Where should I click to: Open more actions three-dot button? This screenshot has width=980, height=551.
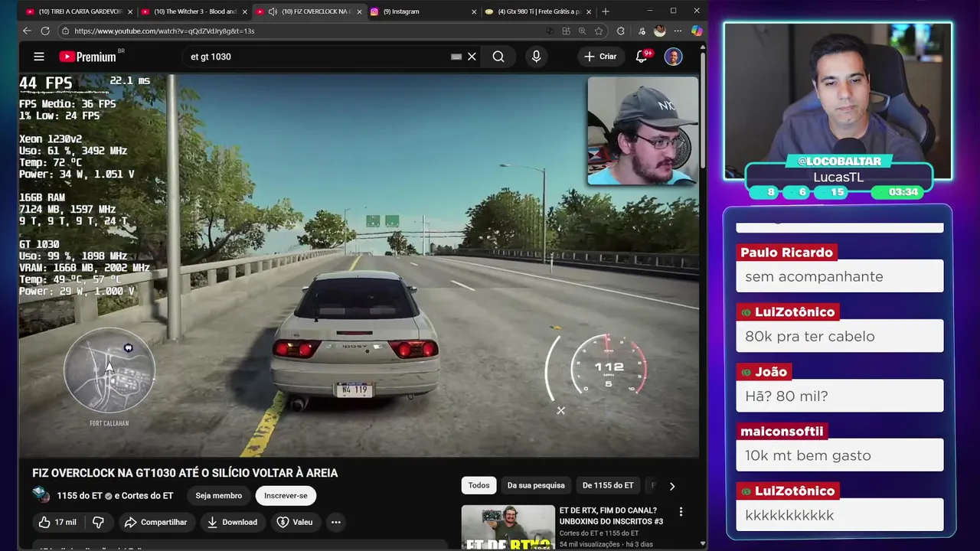pos(335,522)
